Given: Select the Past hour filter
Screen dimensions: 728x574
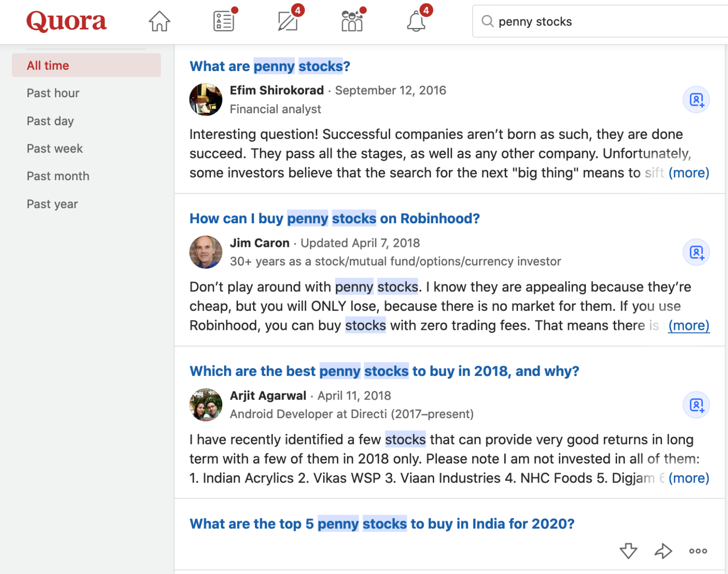Looking at the screenshot, I should coord(53,93).
